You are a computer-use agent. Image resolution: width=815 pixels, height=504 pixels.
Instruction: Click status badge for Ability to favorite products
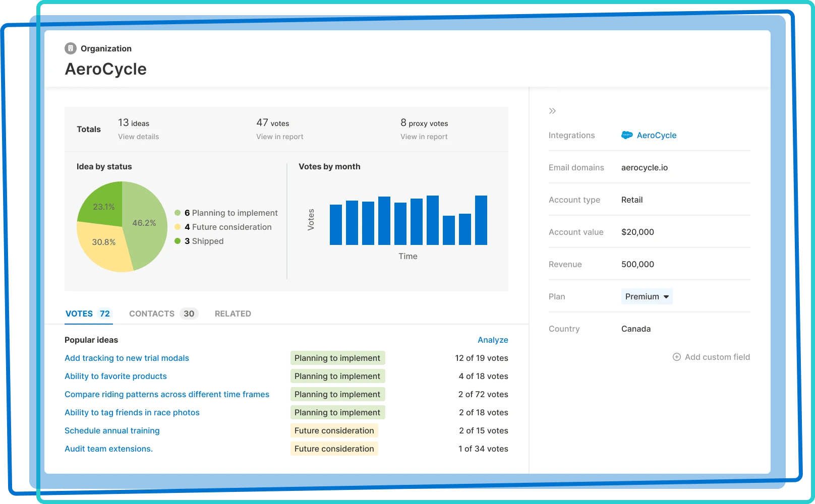pyautogui.click(x=337, y=376)
